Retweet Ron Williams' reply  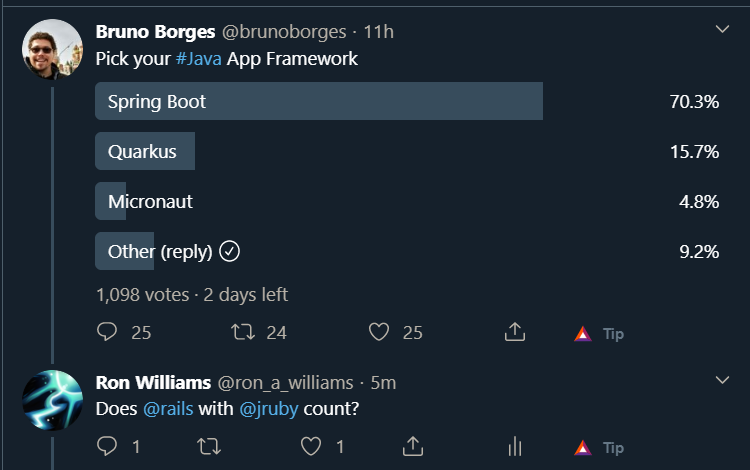point(209,447)
